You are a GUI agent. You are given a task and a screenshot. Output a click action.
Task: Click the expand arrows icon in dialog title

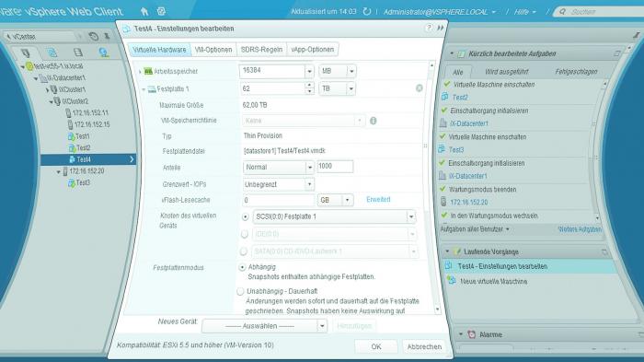[441, 28]
